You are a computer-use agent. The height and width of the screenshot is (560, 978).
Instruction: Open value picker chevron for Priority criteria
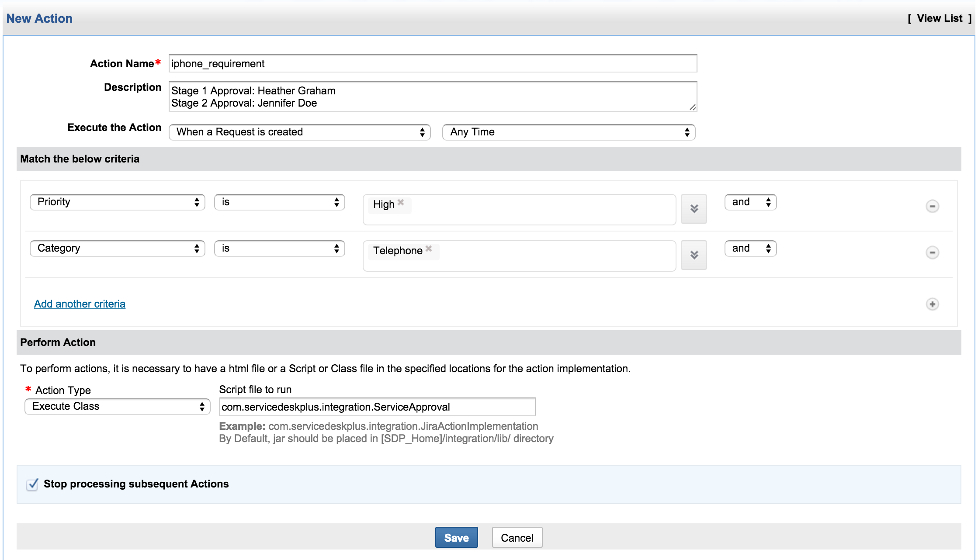coord(694,209)
